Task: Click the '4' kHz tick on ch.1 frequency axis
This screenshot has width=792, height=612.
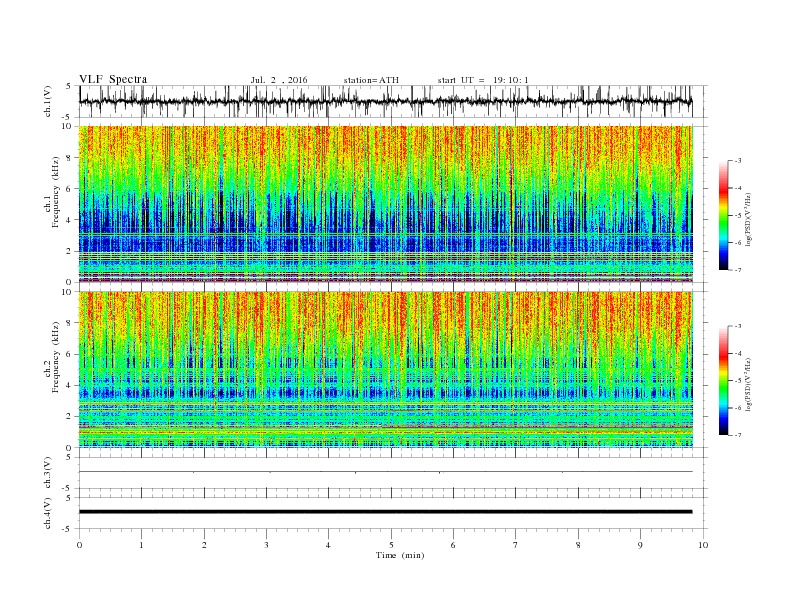Action: pyautogui.click(x=70, y=220)
